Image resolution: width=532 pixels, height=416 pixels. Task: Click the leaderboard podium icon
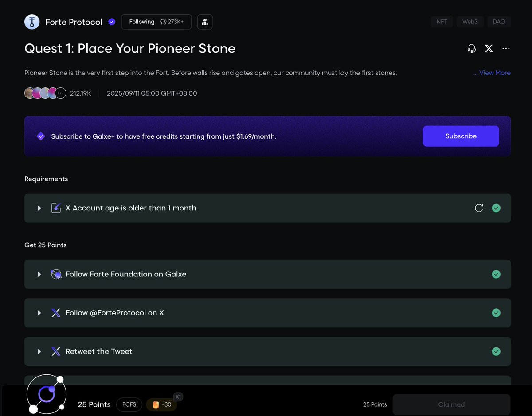click(x=205, y=22)
